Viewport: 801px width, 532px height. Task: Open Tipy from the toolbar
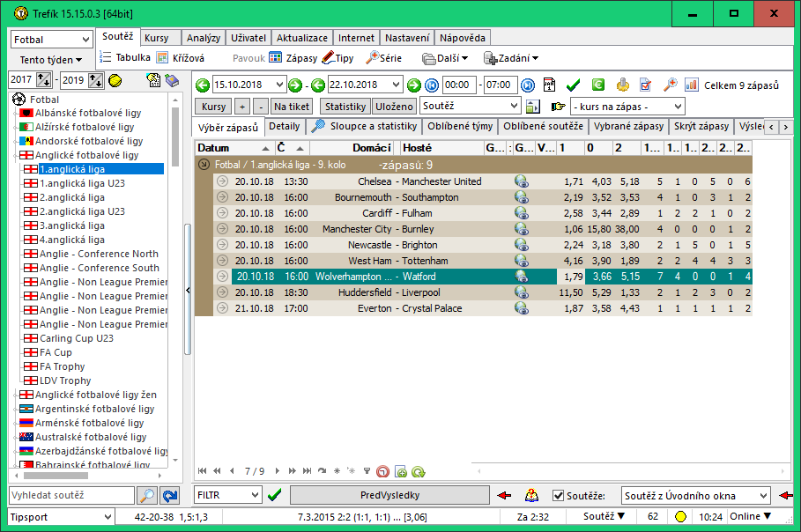[338, 58]
